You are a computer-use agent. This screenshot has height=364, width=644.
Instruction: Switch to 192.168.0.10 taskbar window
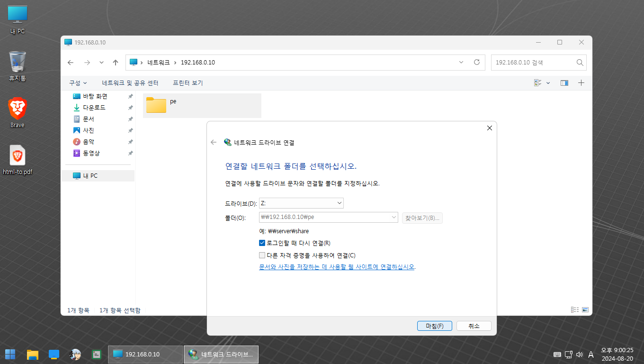pyautogui.click(x=145, y=354)
